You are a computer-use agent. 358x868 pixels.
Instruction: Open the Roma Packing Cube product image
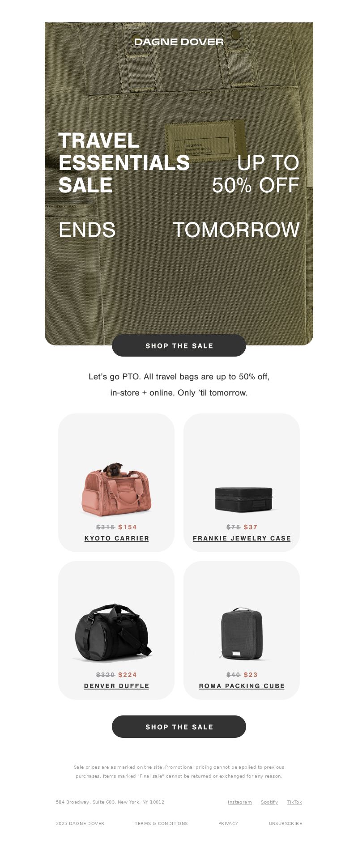coord(242,634)
